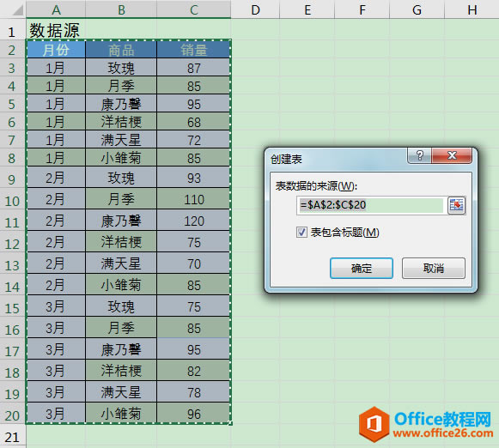
Task: Click 康乃馨 cell in row 11
Action: point(121,221)
